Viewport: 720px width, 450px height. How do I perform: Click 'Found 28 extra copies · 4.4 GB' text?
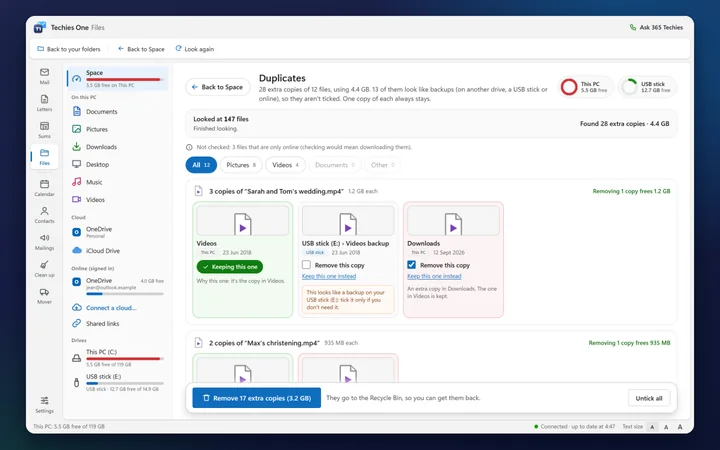[x=624, y=124]
